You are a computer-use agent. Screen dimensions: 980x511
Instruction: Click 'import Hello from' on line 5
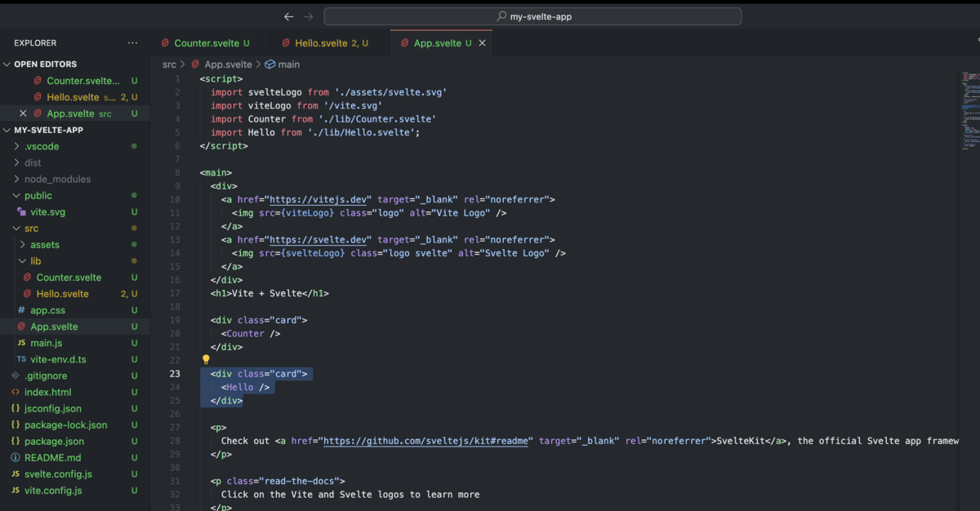pos(256,132)
